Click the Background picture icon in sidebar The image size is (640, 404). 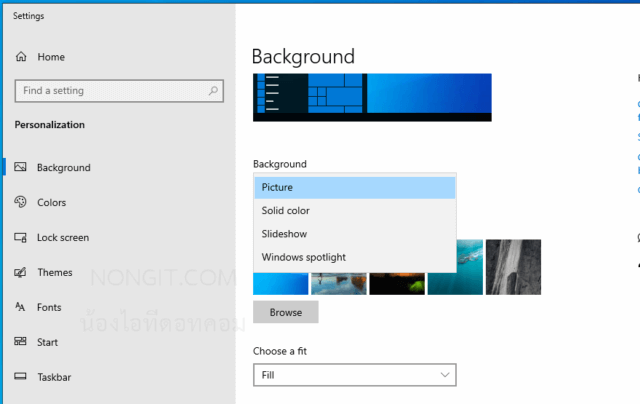20,167
